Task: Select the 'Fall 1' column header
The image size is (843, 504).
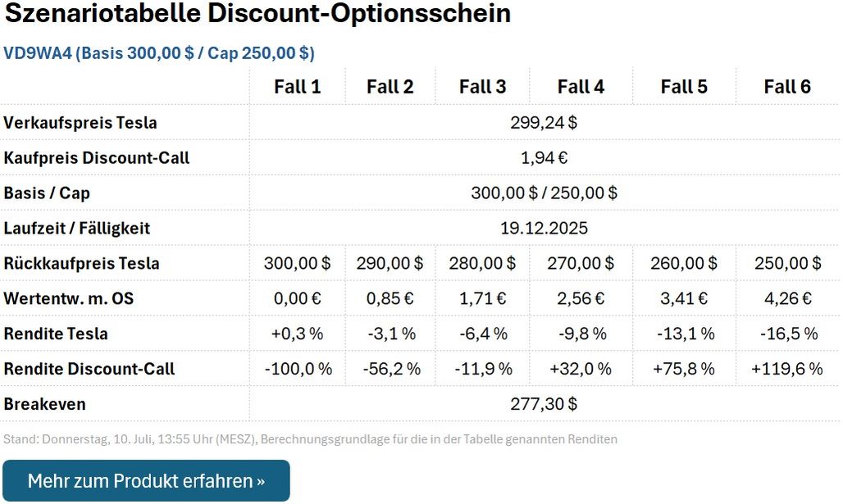Action: 297,87
